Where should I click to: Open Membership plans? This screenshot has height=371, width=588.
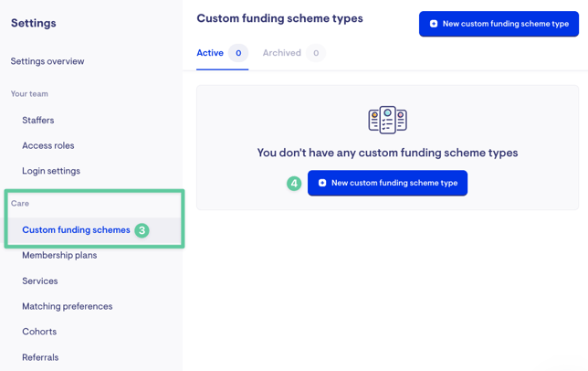(59, 255)
